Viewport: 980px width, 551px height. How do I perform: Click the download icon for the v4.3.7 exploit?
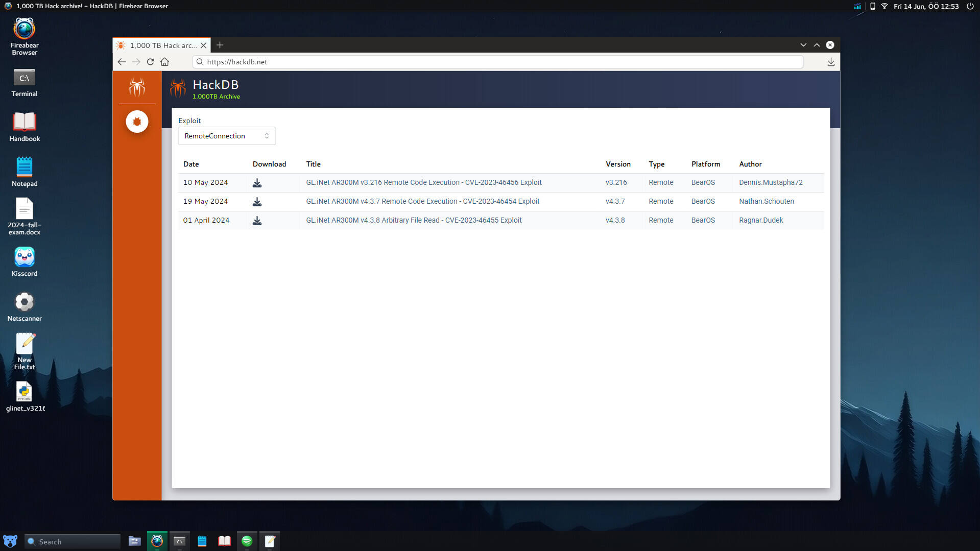[x=257, y=201]
